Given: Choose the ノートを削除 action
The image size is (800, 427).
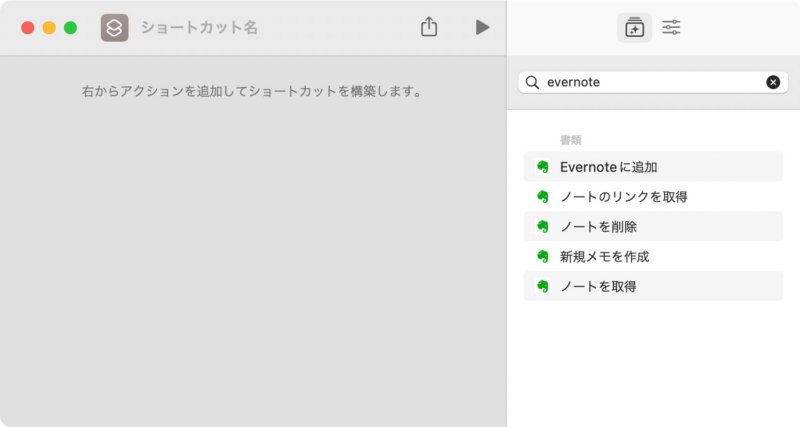Looking at the screenshot, I should (653, 227).
